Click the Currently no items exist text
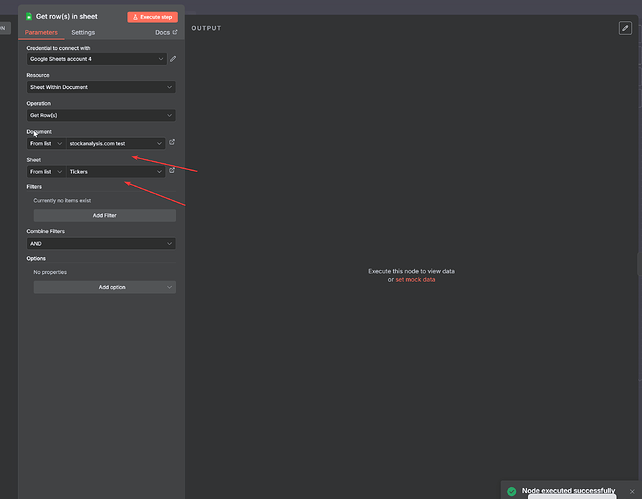This screenshot has height=499, width=642. point(62,201)
